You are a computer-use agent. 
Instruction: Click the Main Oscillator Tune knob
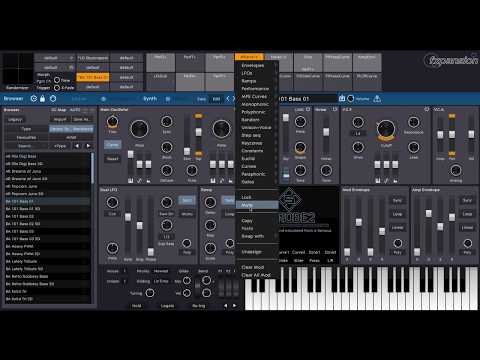click(113, 122)
